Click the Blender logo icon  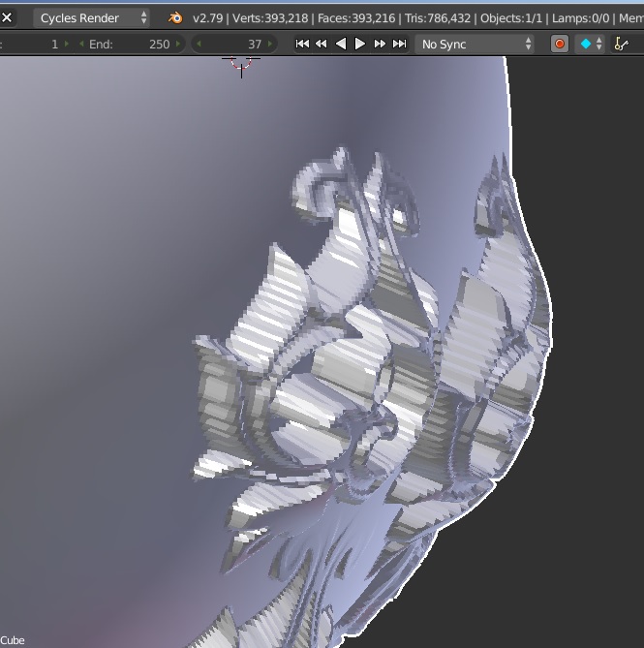[x=175, y=18]
